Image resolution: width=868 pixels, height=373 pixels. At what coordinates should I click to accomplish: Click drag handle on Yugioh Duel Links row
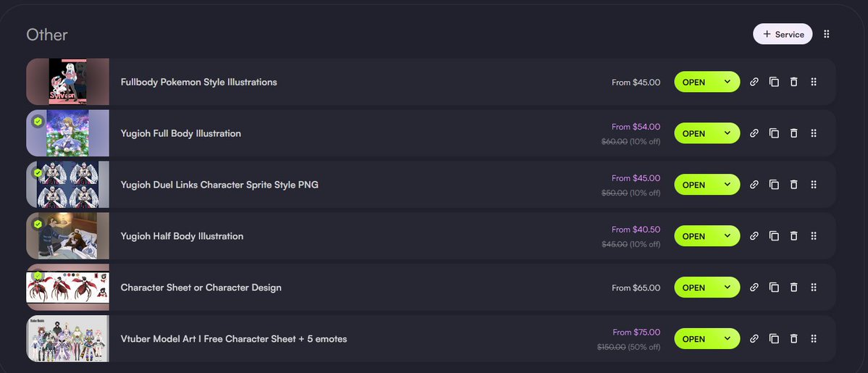(814, 185)
